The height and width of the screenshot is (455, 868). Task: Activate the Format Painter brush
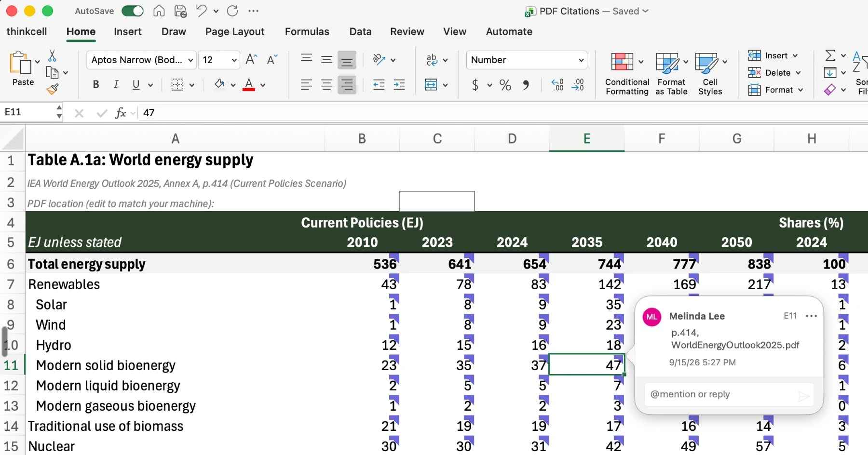click(52, 89)
